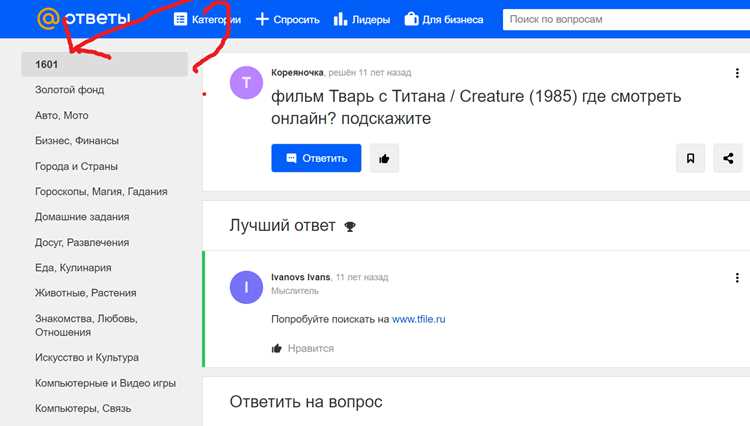Screen dimensions: 750x426
Task: Click Кореяночка's purple avatar
Action: point(246,83)
